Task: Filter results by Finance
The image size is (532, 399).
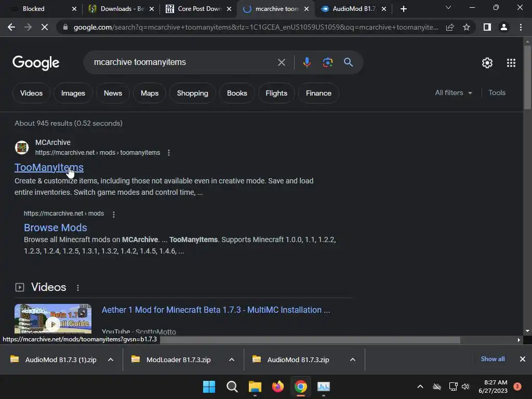Action: coord(318,93)
